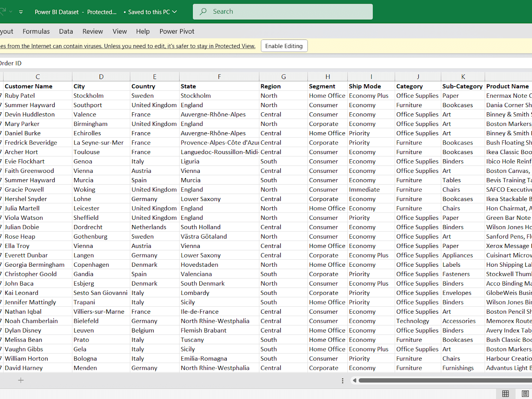Expand the Saved to this PC dropdown
This screenshot has height=399, width=532.
pos(175,12)
